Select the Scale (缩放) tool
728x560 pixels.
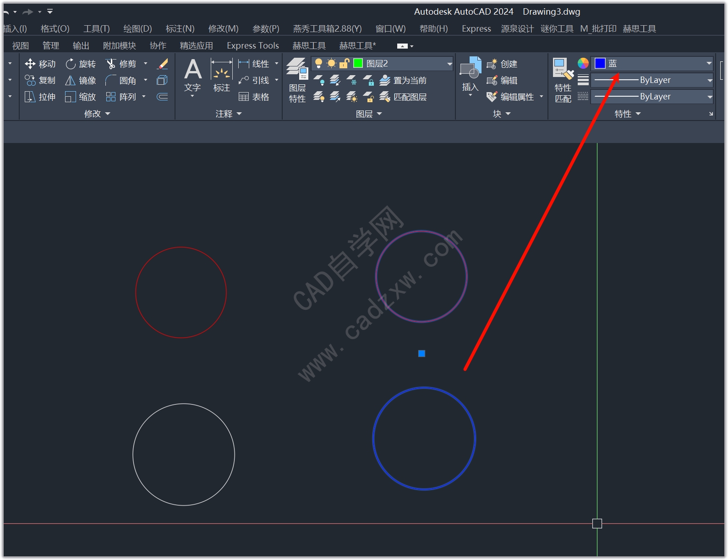tap(81, 97)
